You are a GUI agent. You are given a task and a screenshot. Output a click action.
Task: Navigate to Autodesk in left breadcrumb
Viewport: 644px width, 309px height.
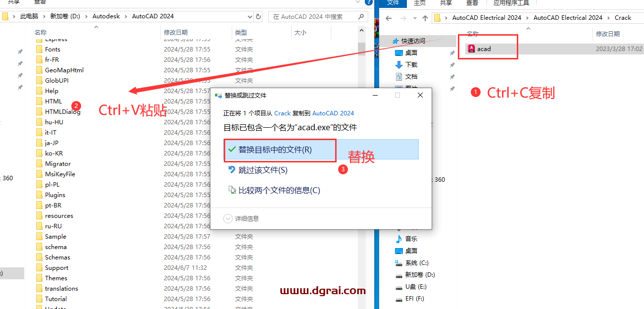point(106,16)
